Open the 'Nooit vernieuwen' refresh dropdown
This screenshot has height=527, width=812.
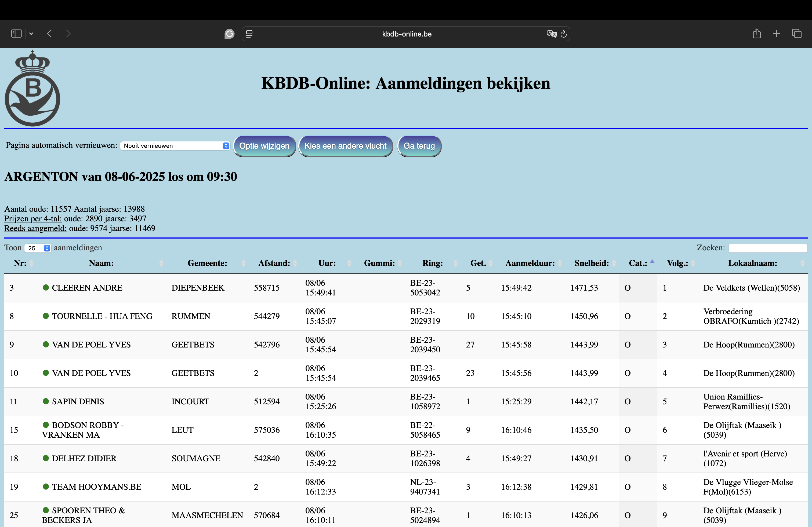tap(175, 146)
